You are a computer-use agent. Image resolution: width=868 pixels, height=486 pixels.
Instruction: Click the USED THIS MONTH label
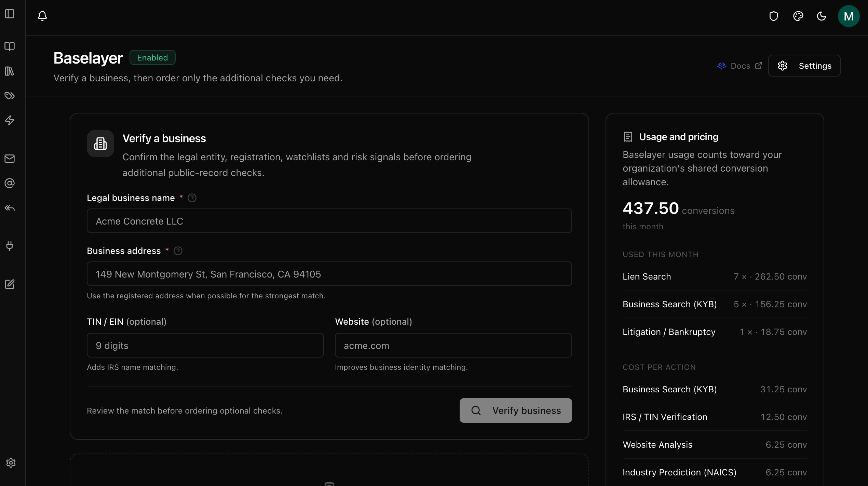tap(660, 255)
